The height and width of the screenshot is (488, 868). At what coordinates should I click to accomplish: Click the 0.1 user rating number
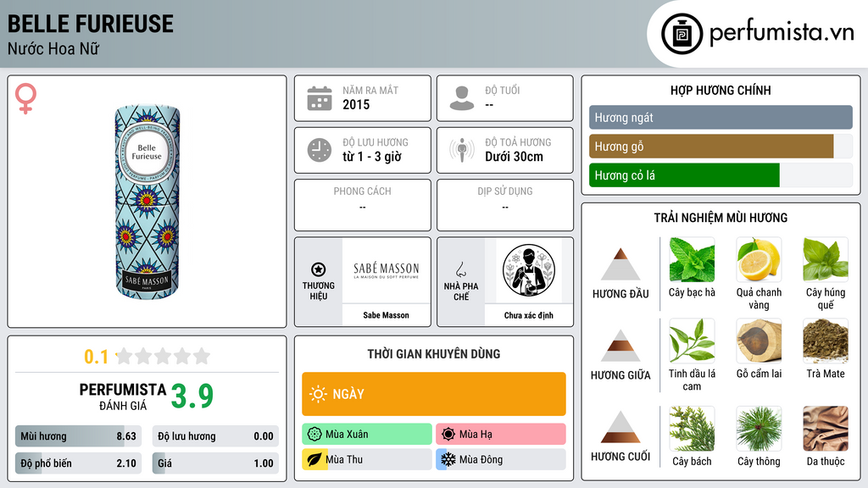96,357
